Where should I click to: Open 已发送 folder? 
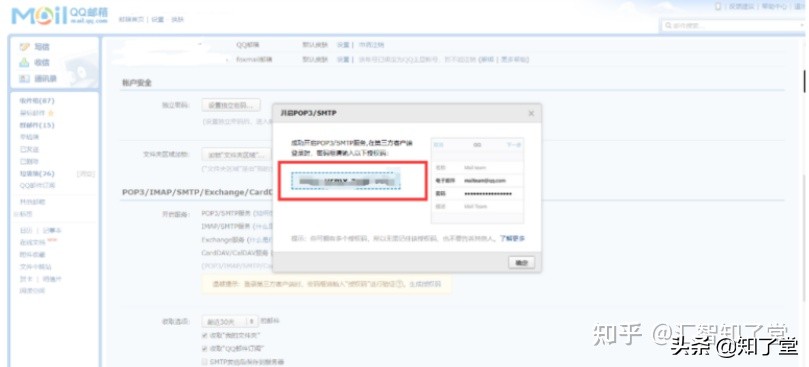29,149
